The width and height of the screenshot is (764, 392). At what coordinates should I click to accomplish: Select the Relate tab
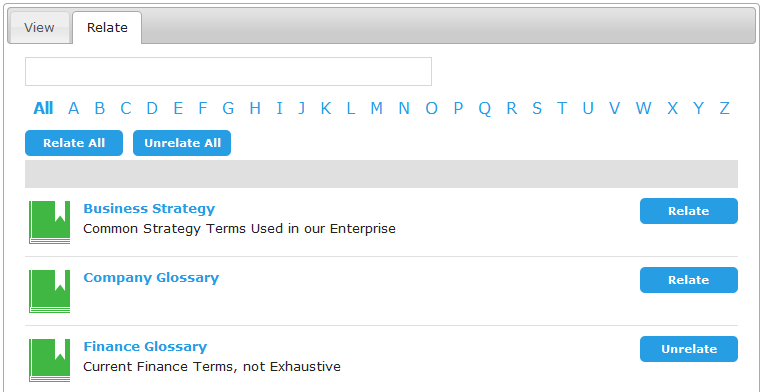(x=107, y=27)
